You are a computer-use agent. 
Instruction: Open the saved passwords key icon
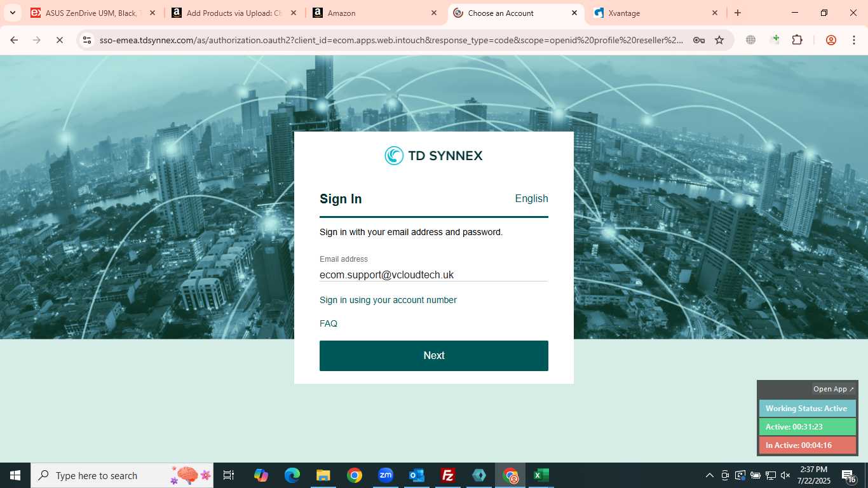click(x=699, y=40)
